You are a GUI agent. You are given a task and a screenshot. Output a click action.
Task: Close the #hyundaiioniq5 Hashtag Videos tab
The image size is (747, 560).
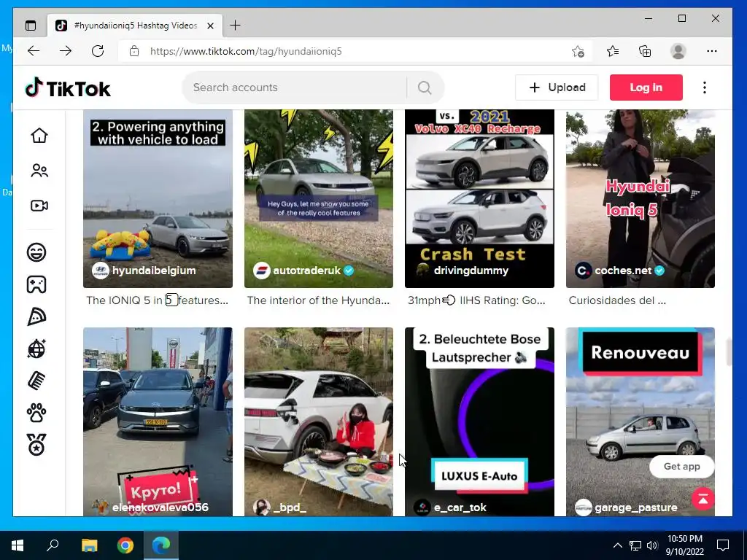211,26
